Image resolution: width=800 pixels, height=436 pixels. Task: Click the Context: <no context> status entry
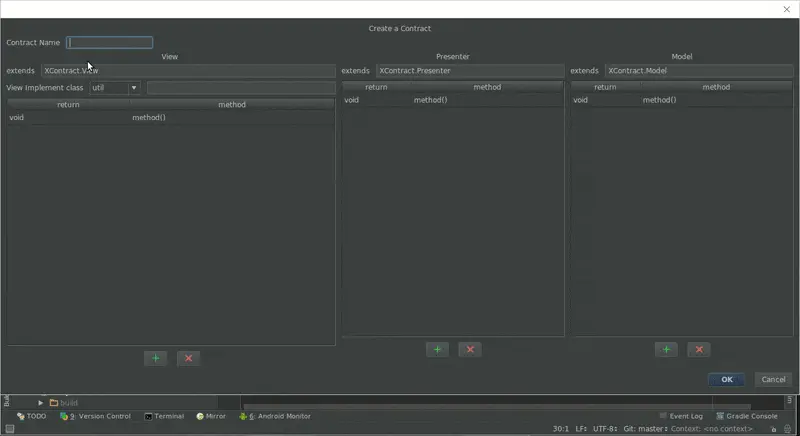(x=712, y=429)
